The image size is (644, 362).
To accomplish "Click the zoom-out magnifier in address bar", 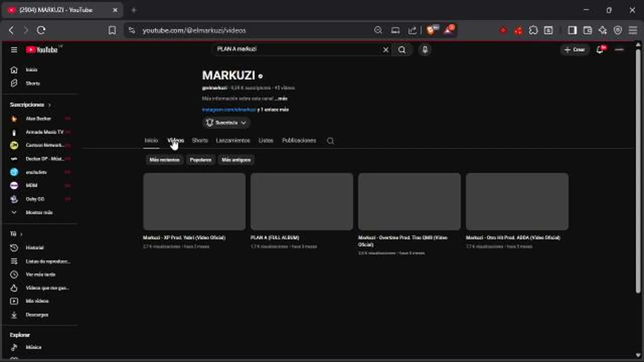I will click(378, 30).
